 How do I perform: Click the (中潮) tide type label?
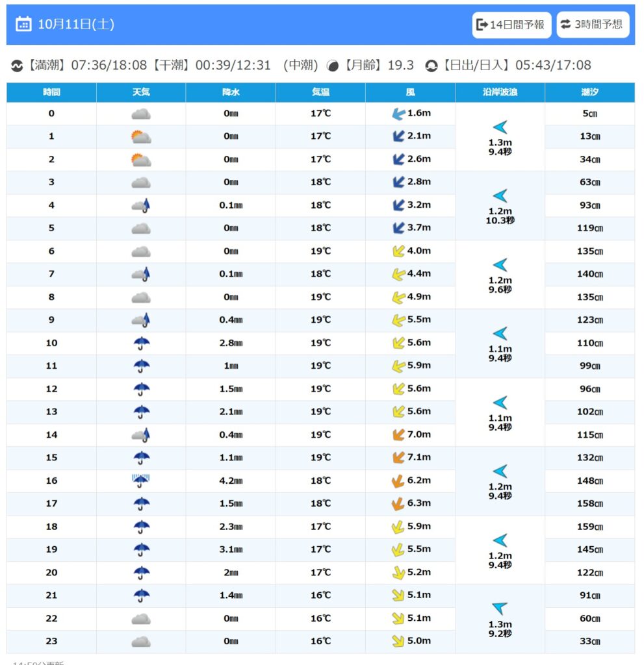point(301,66)
